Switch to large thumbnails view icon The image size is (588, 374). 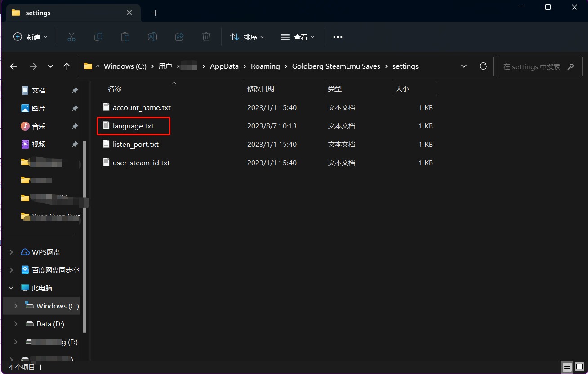pos(579,367)
